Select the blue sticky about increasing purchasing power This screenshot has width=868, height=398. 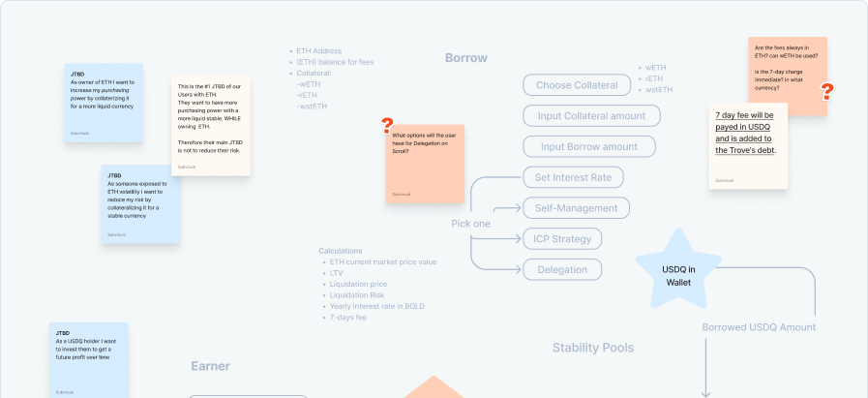point(105,105)
